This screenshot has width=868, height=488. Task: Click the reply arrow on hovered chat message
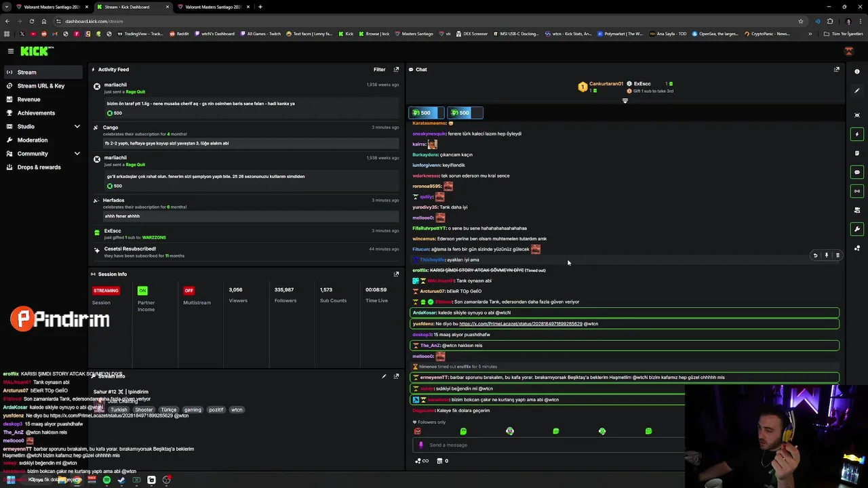click(815, 256)
